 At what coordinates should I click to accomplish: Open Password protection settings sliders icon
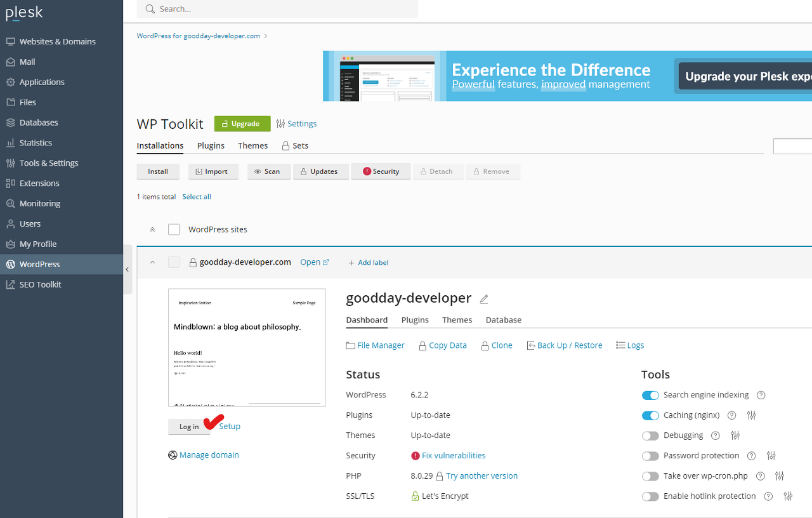(x=771, y=456)
